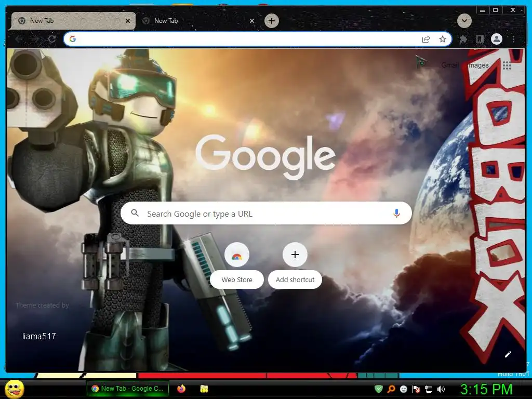
Task: Go back with the back arrow
Action: tap(19, 39)
